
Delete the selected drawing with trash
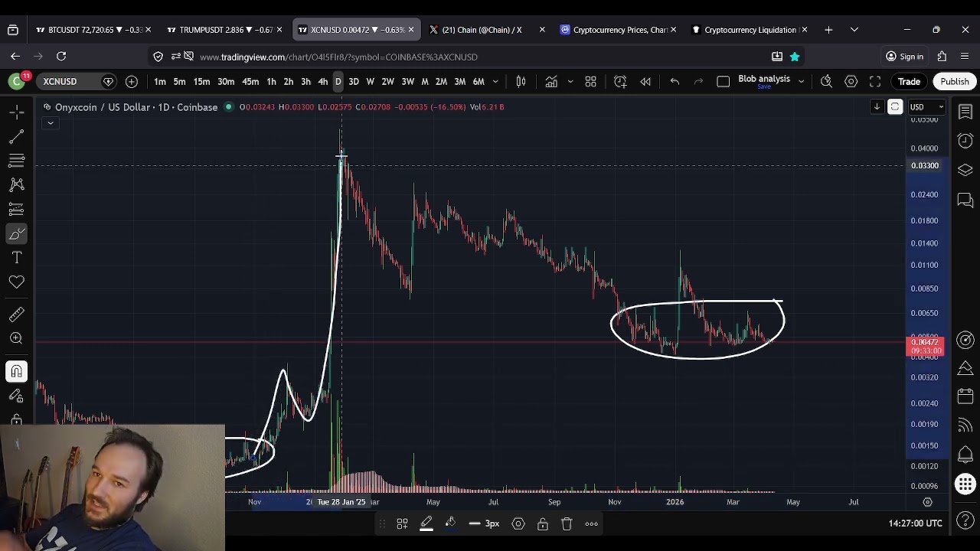pyautogui.click(x=567, y=524)
